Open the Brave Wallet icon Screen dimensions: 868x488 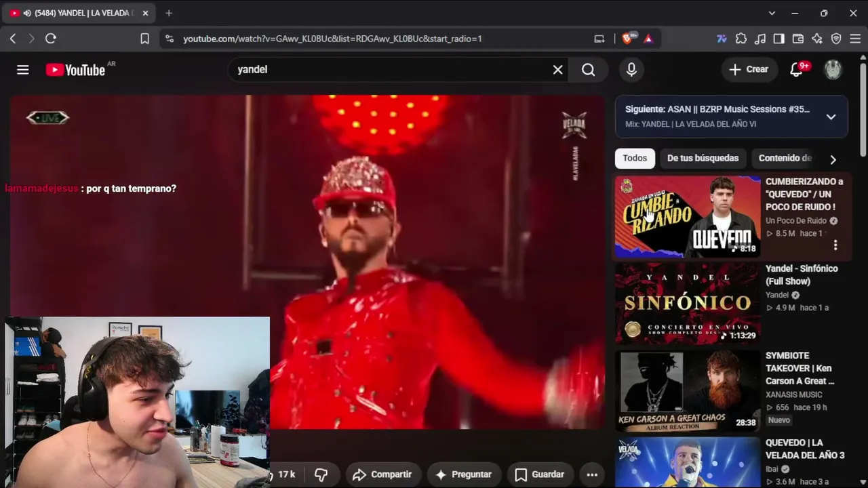798,39
